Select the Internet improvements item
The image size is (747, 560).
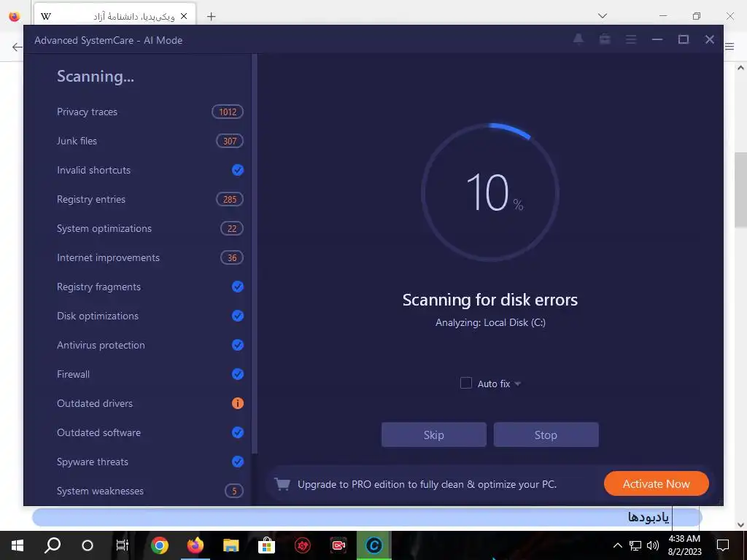coord(108,257)
